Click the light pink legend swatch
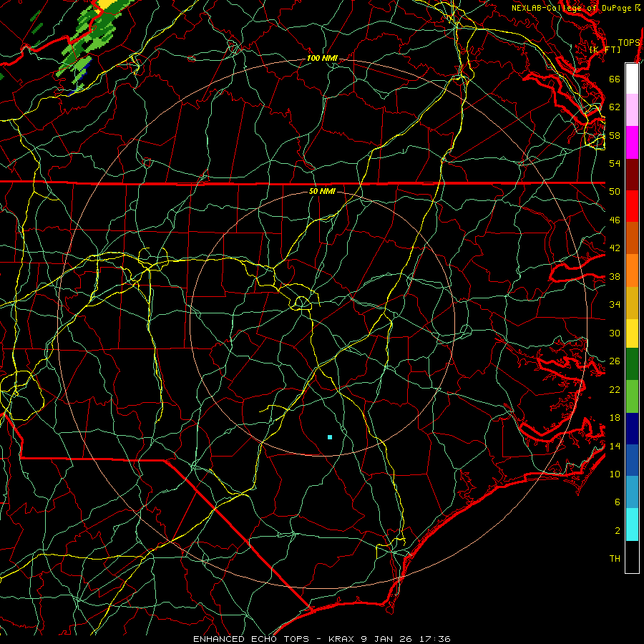This screenshot has width=644, height=644. click(x=632, y=110)
